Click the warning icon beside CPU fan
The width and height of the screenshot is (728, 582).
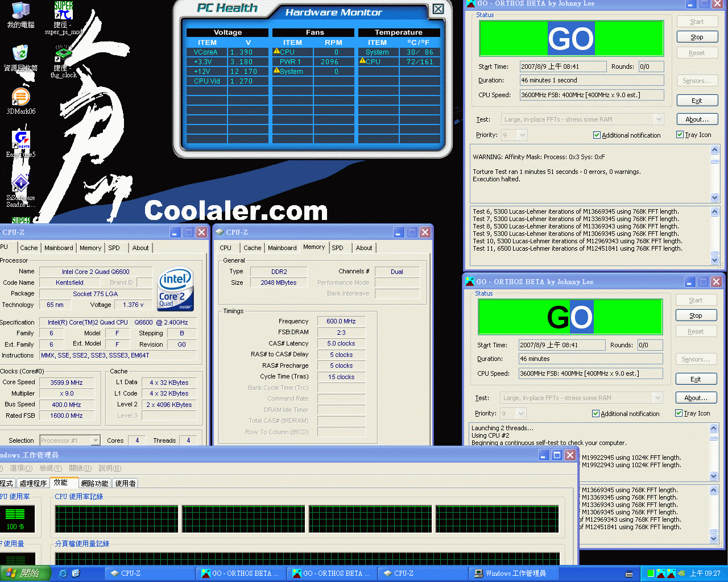(276, 52)
